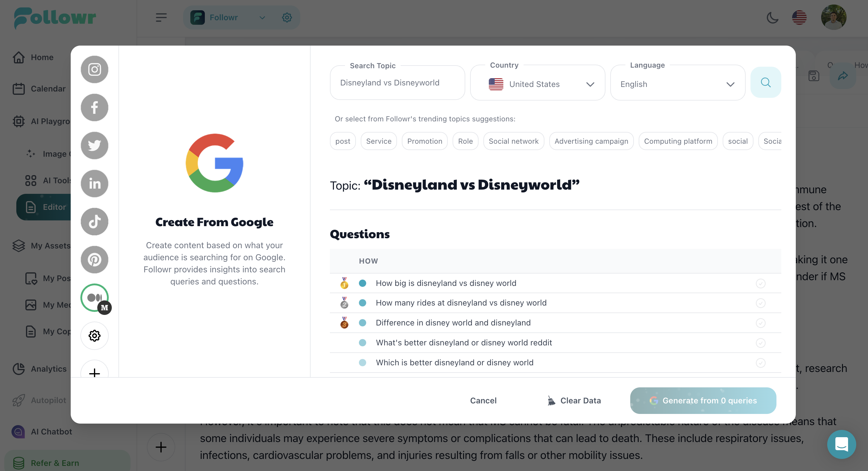Expand the Followr workspace selector
The width and height of the screenshot is (868, 471).
click(263, 18)
